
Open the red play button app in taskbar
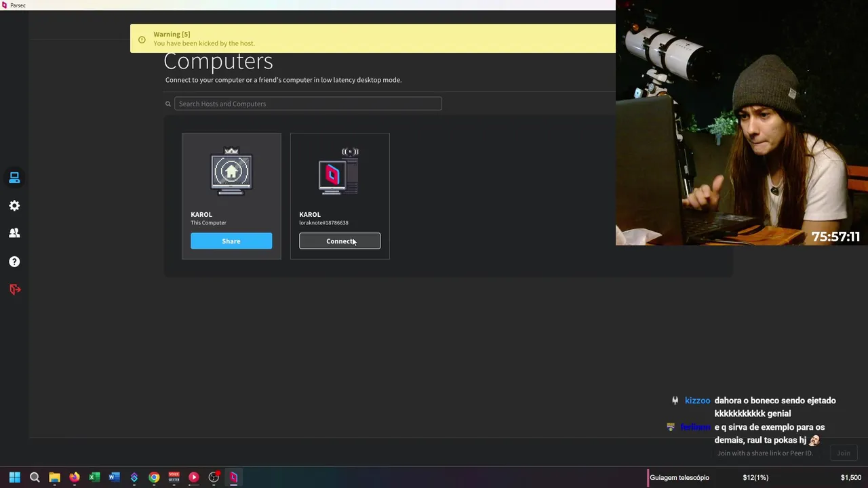pyautogui.click(x=194, y=477)
